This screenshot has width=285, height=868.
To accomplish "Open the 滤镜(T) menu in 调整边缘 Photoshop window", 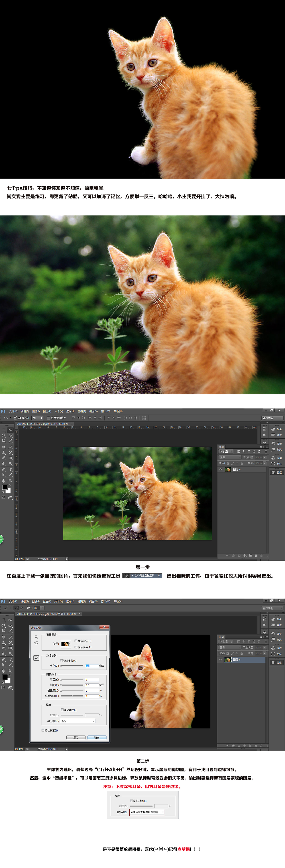I will click(82, 602).
